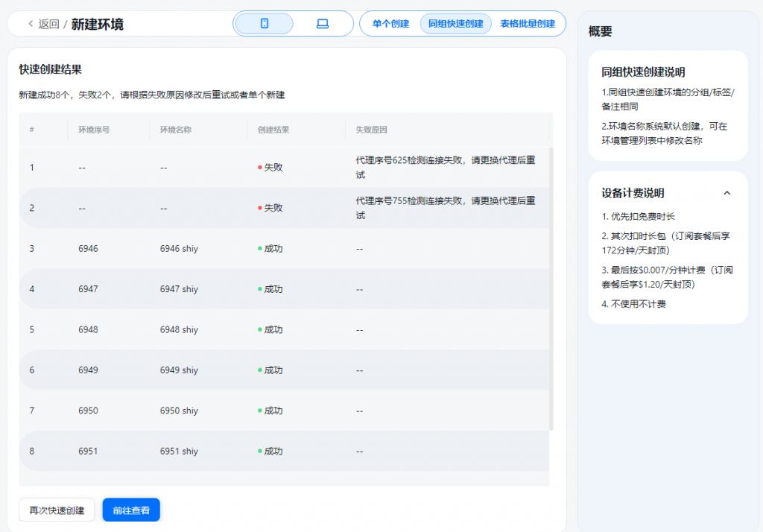
Task: Switch to the laptop device icon
Action: 323,23
